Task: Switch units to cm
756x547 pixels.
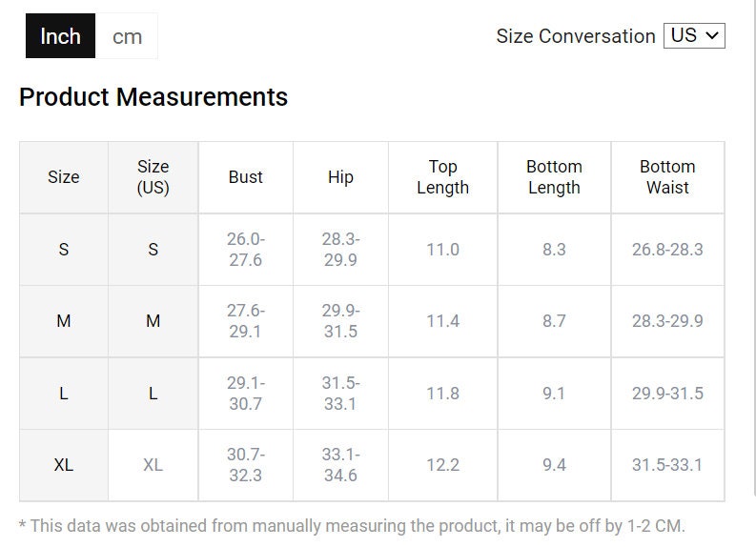Action: point(127,36)
